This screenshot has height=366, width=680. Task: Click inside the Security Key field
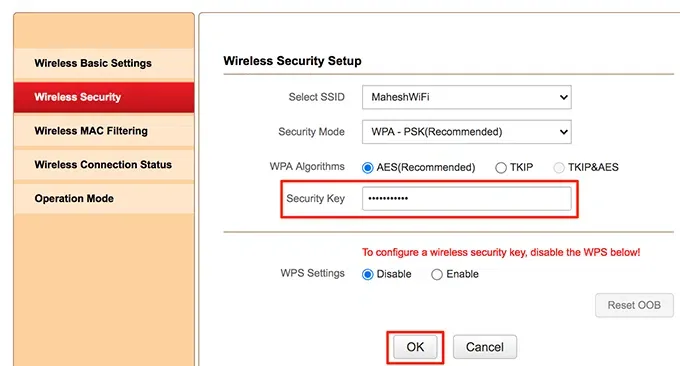pos(467,199)
